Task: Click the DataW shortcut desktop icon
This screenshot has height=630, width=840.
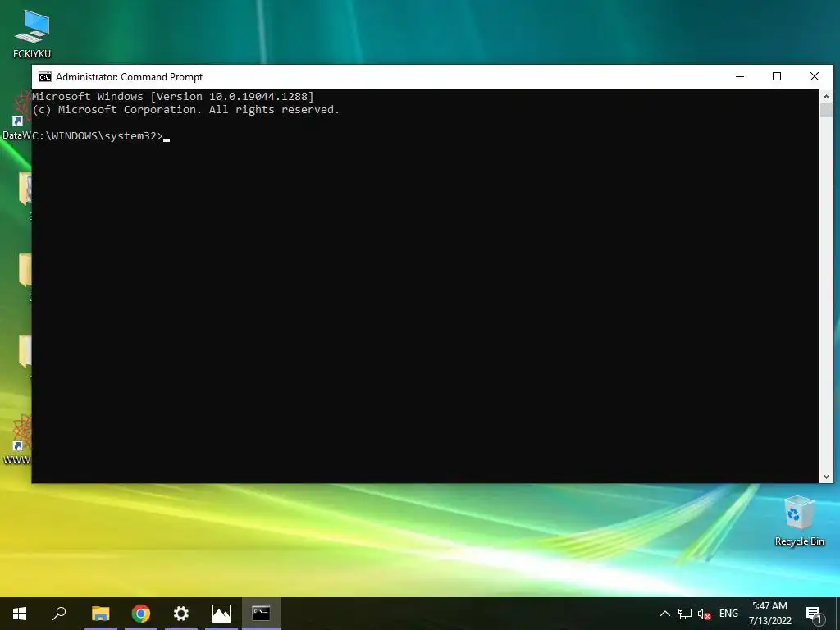Action: [16, 116]
